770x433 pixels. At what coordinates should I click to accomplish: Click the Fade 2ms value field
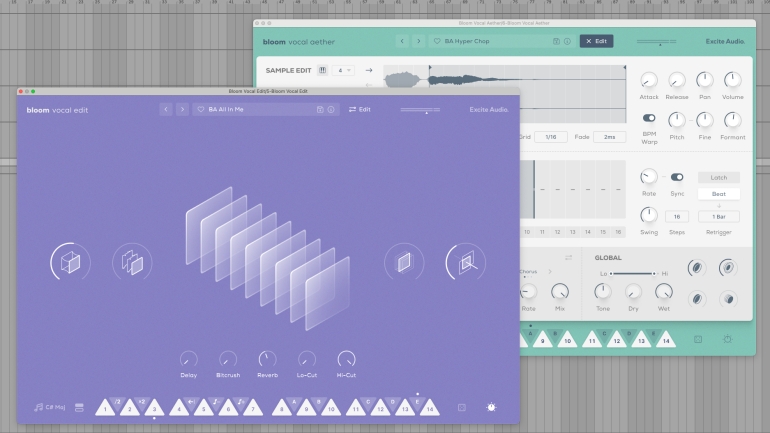[609, 137]
